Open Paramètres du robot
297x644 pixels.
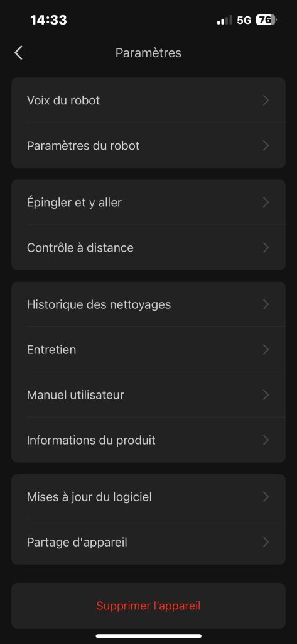[148, 145]
